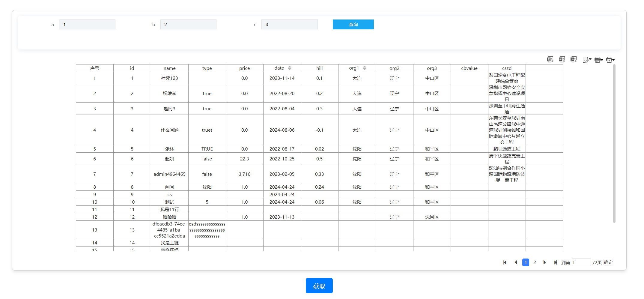Screen dimensions: 644x299
Task: Select the hill column header
Action: pyautogui.click(x=320, y=68)
